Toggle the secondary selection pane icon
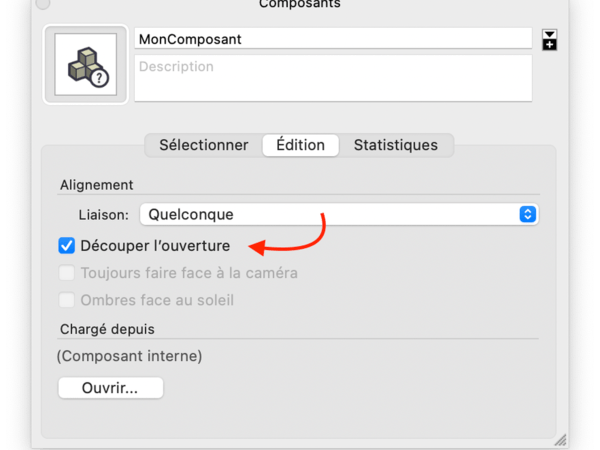Screen dimensions: 600x450 tap(549, 39)
